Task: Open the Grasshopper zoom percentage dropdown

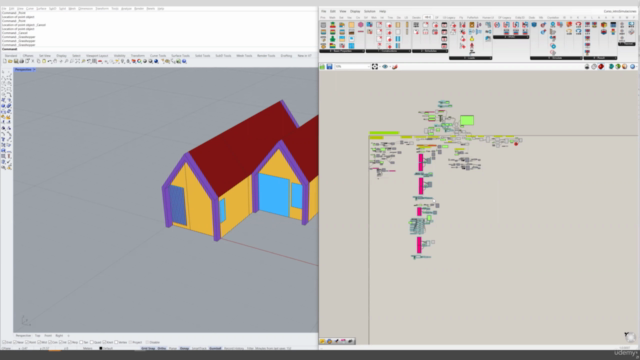Action: point(369,67)
